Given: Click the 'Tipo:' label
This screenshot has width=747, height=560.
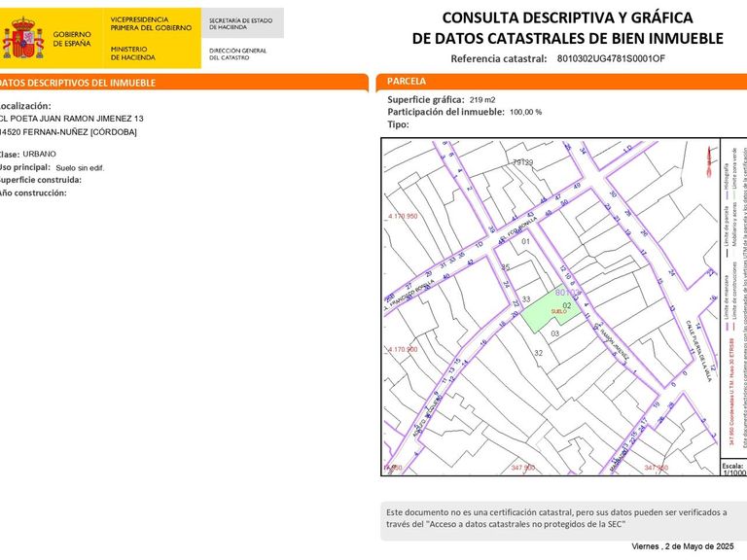Looking at the screenshot, I should (x=398, y=124).
